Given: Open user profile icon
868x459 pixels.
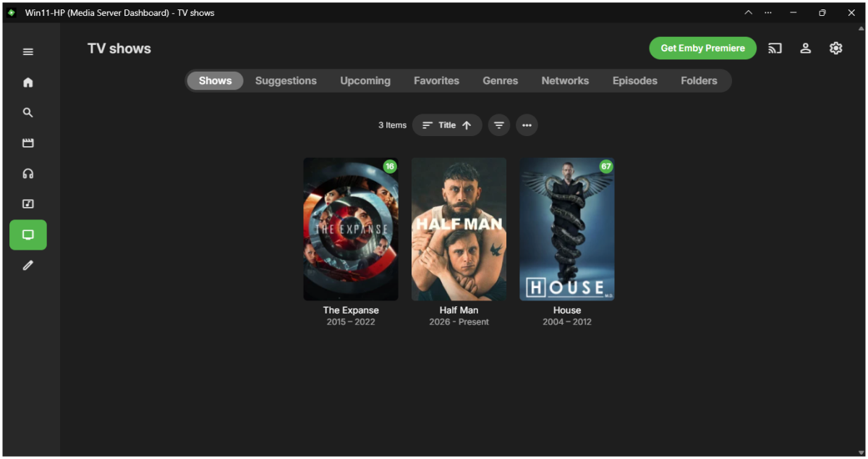Looking at the screenshot, I should [805, 49].
